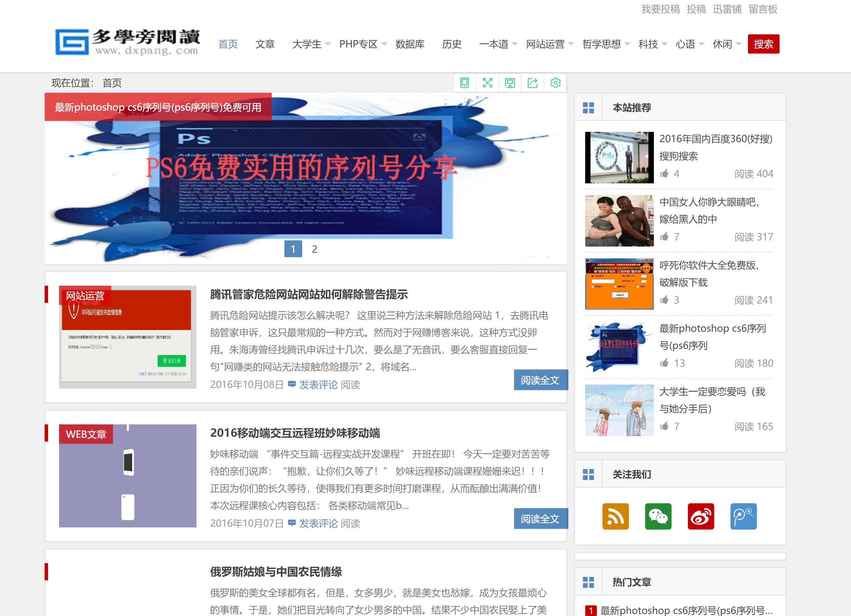Image resolution: width=851 pixels, height=616 pixels.
Task: Open the 留言板 top link
Action: 763,9
